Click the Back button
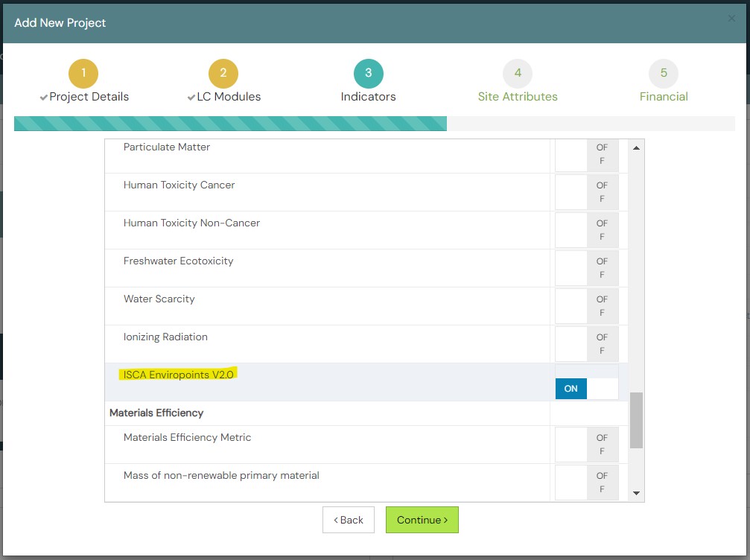The height and width of the screenshot is (560, 750). 349,520
